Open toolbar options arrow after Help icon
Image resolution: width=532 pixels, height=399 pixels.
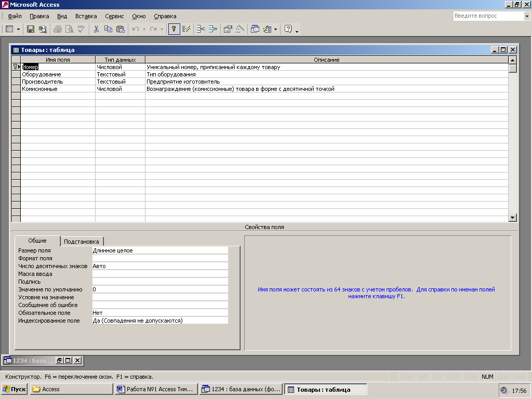pos(297,31)
